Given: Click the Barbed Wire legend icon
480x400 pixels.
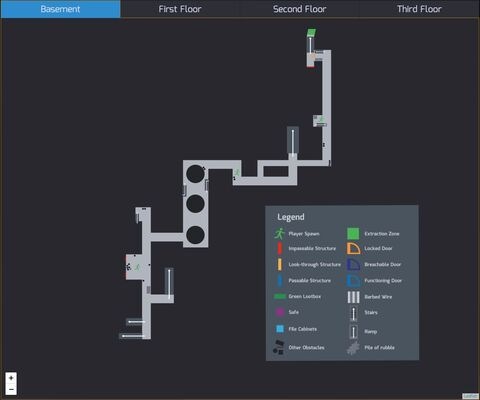Looking at the screenshot, I should pos(353,297).
